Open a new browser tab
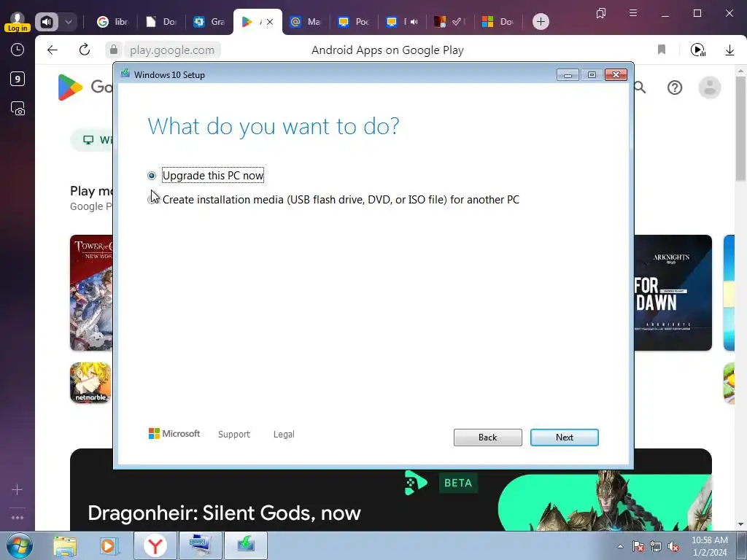747x560 pixels. coord(541,22)
